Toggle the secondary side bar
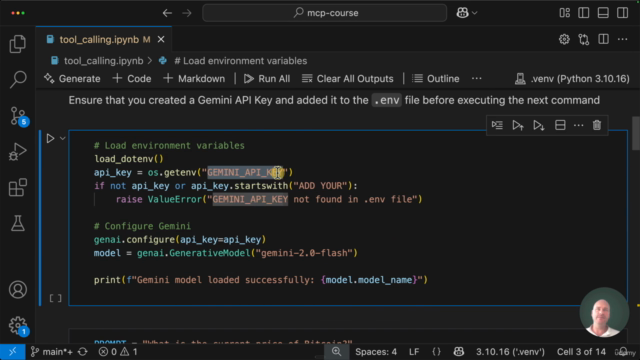Screen dimensions: 640x360 pos(623,13)
